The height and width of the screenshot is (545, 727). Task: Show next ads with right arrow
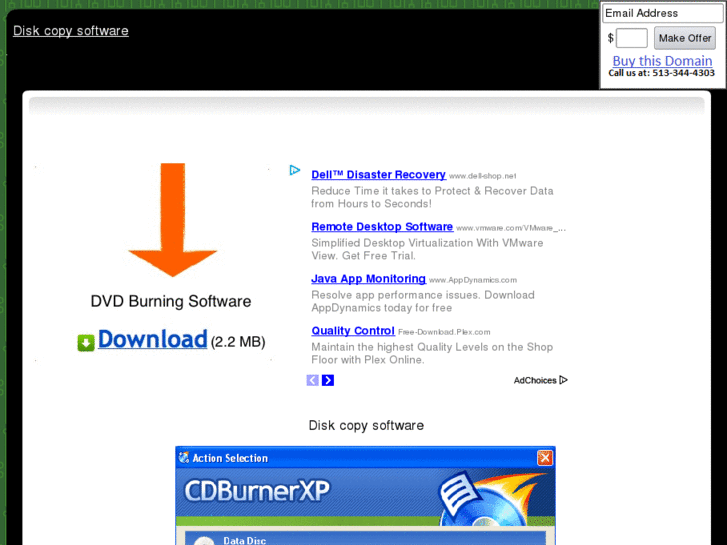pos(328,380)
